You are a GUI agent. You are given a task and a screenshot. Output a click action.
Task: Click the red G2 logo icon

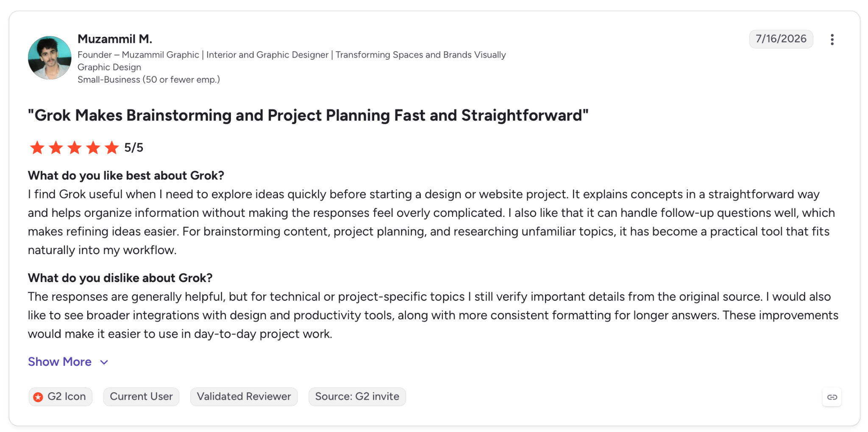point(38,397)
